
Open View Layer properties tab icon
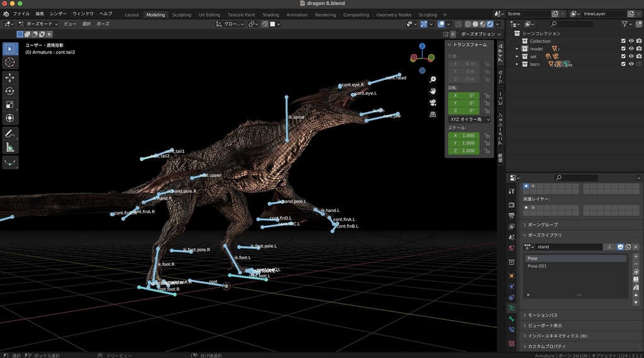pos(511,227)
